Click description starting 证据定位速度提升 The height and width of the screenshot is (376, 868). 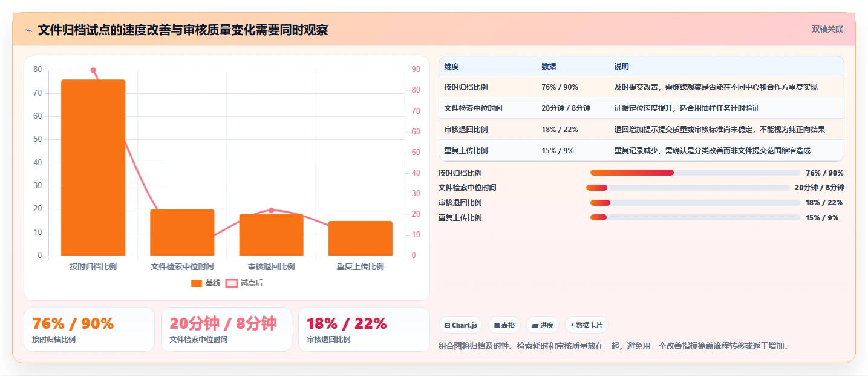click(x=687, y=108)
